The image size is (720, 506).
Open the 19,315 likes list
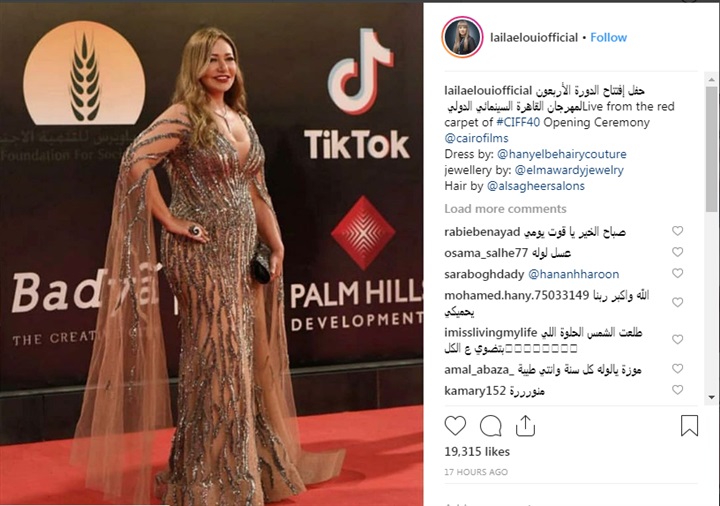[x=477, y=452]
